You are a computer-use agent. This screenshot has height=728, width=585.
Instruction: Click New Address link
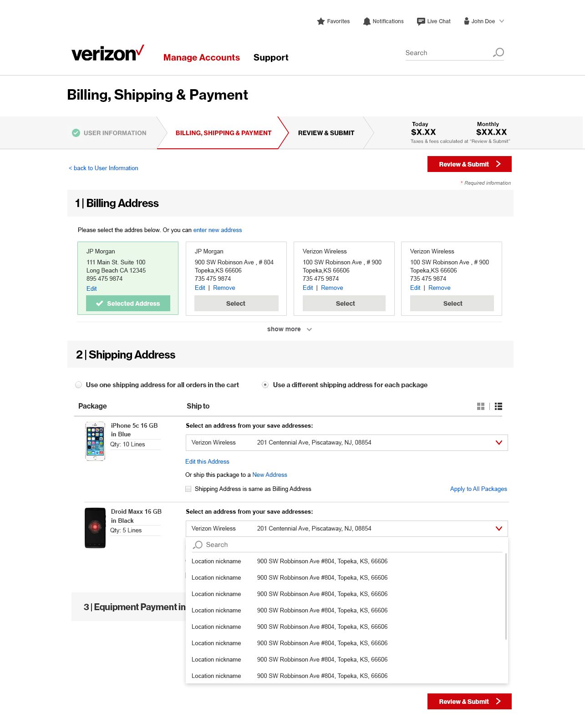click(270, 475)
